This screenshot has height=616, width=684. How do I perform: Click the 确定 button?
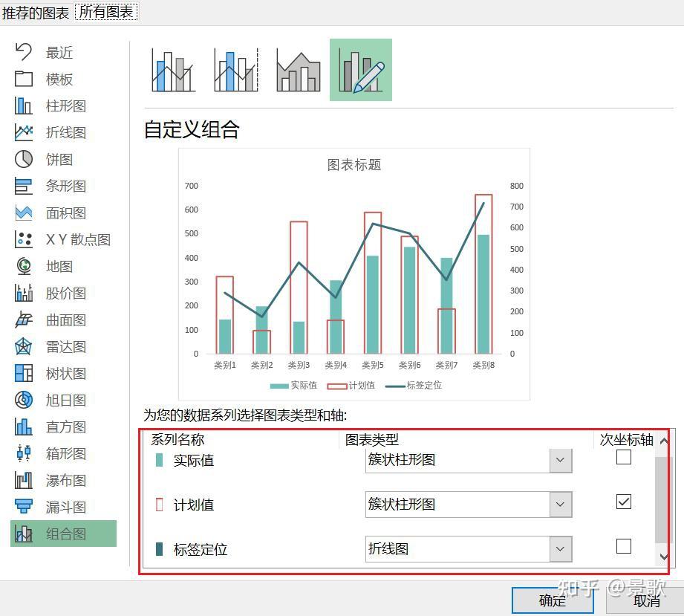[552, 600]
